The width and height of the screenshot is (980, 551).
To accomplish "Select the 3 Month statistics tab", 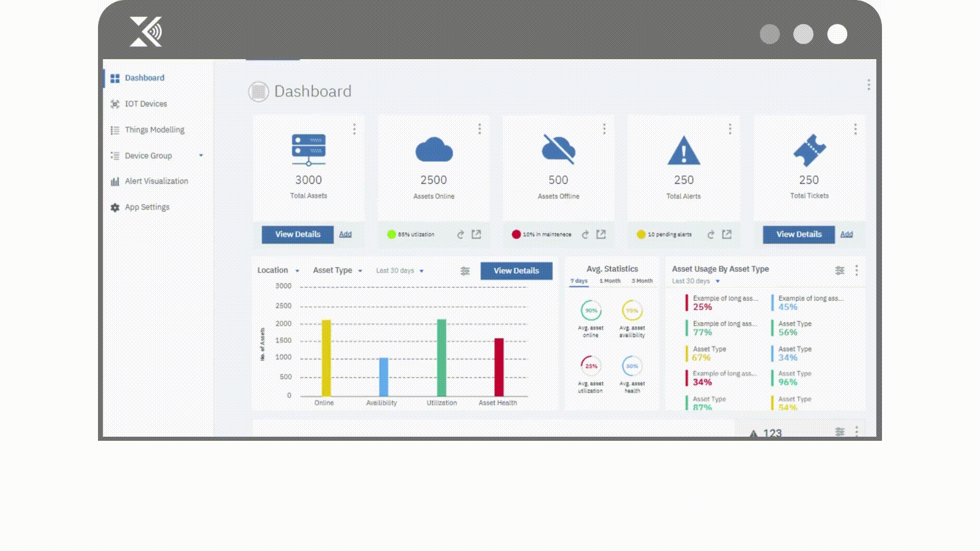I will 642,281.
